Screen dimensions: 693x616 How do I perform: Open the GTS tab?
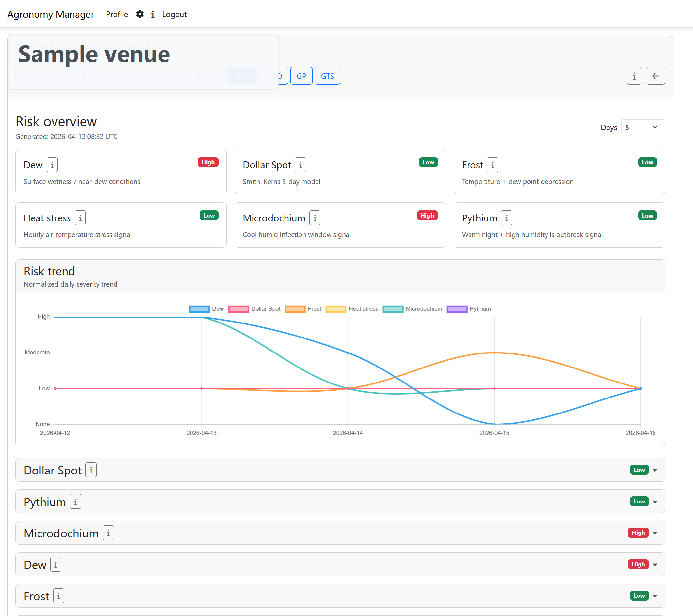(x=327, y=76)
